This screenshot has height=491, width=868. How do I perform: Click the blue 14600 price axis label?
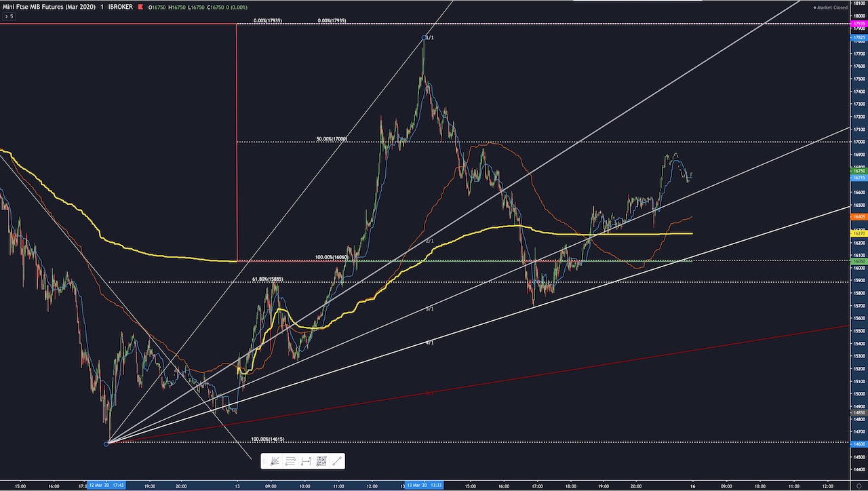(858, 444)
